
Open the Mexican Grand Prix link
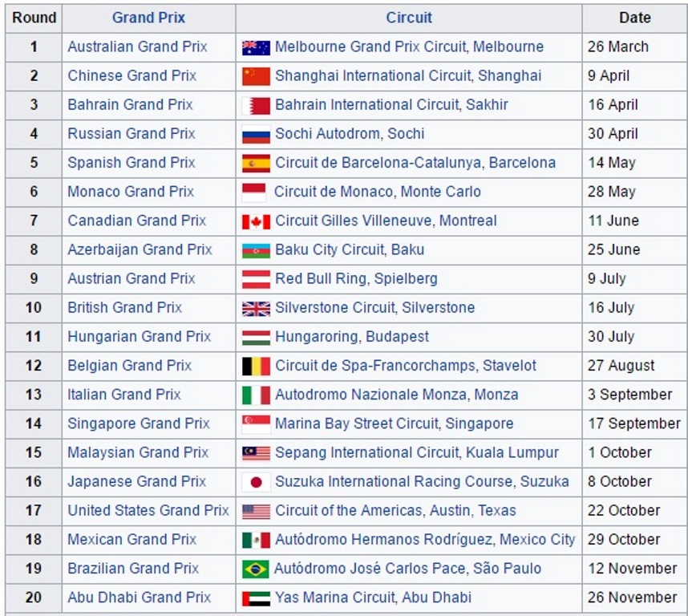[132, 539]
